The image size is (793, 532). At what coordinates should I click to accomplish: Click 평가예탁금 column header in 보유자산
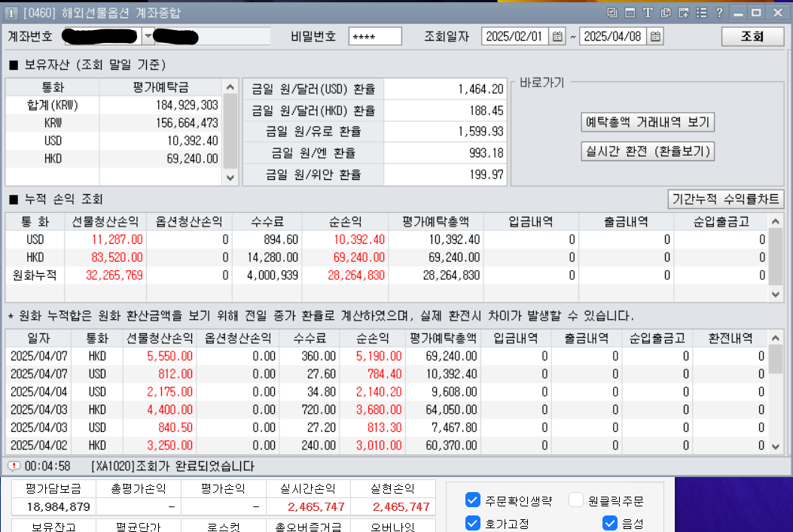coord(160,87)
